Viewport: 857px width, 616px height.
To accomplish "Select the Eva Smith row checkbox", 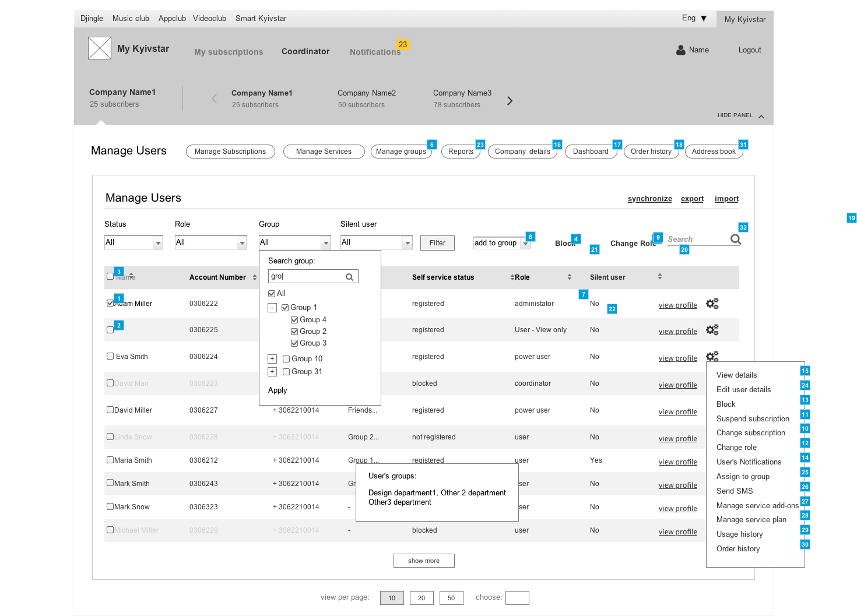I will (110, 356).
